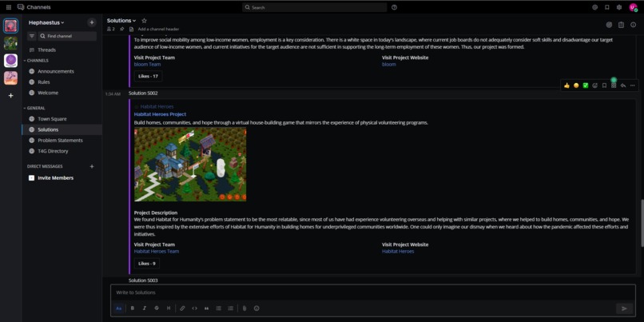Add a new team with plus
This screenshot has width=644, height=322.
pos(10,95)
